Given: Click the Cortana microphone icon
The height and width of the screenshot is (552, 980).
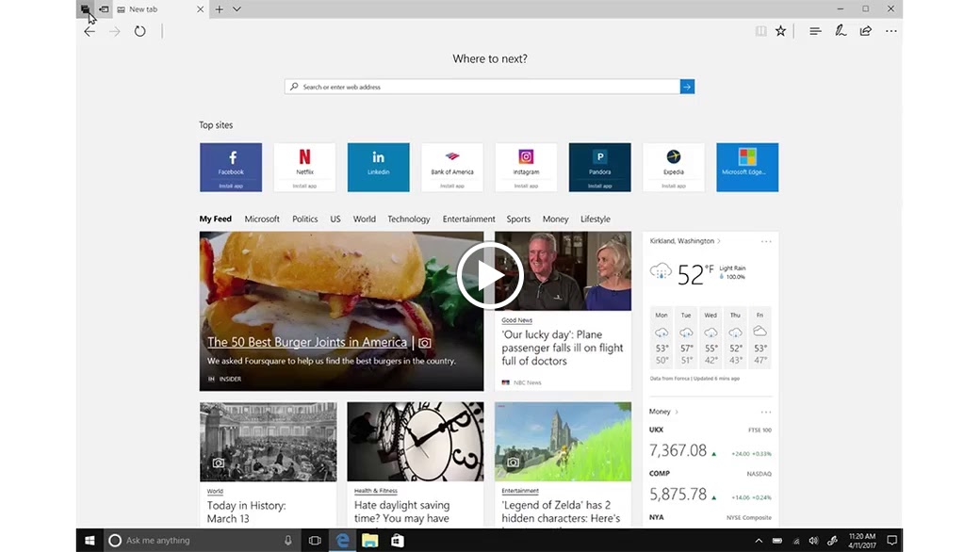Looking at the screenshot, I should point(288,541).
